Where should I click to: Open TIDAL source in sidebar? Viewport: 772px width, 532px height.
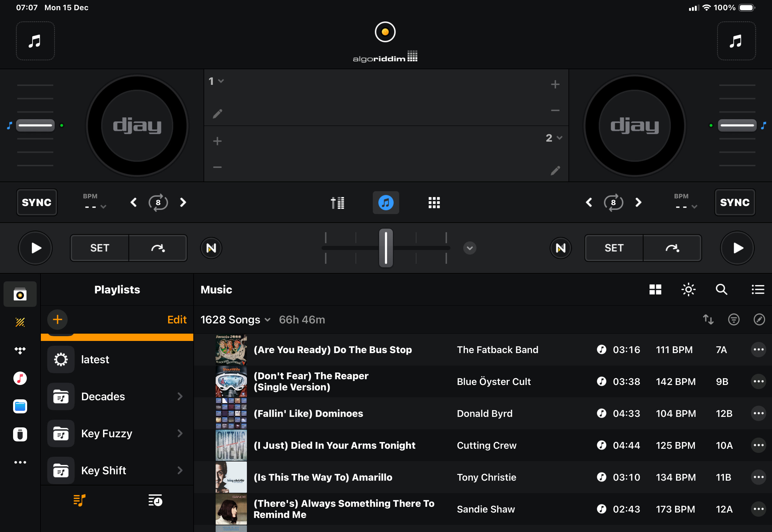point(20,350)
